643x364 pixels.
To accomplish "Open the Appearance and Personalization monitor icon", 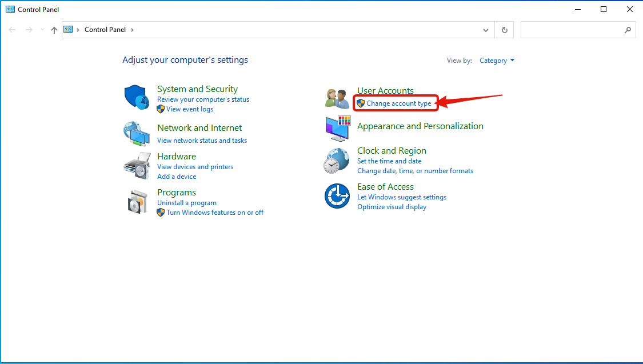I will [338, 129].
